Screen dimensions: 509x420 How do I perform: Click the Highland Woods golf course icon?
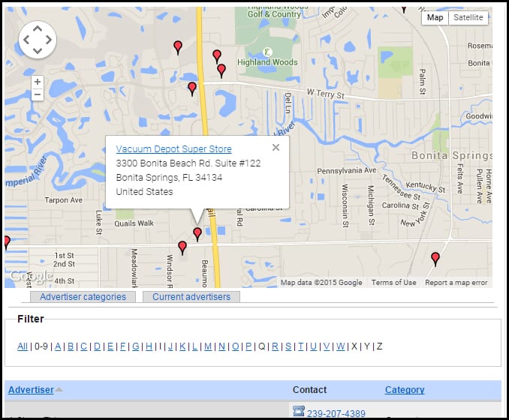pyautogui.click(x=267, y=52)
